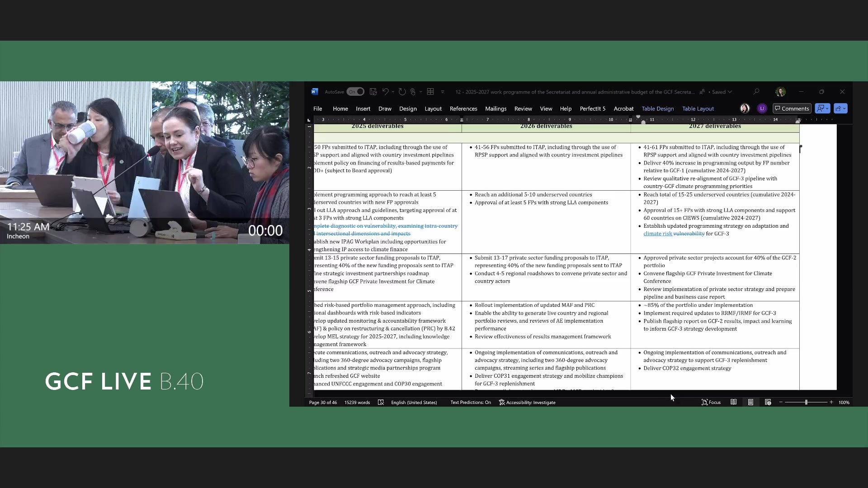The height and width of the screenshot is (488, 868).
Task: Open the File menu
Action: pos(318,108)
